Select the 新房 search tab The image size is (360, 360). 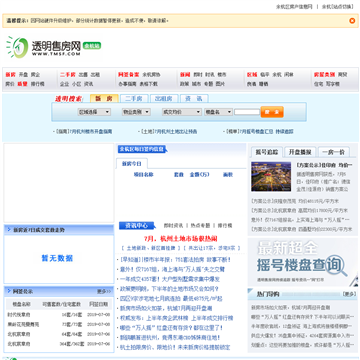[104, 98]
